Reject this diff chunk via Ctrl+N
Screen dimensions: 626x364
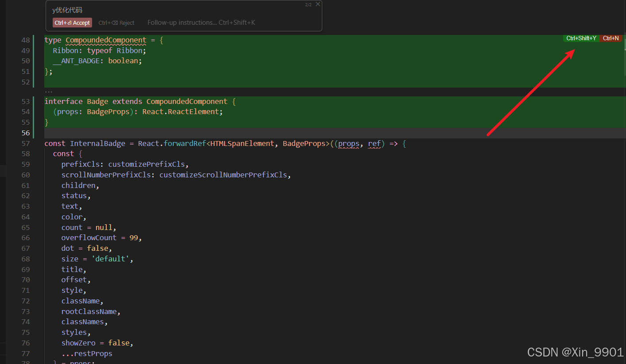pos(611,38)
